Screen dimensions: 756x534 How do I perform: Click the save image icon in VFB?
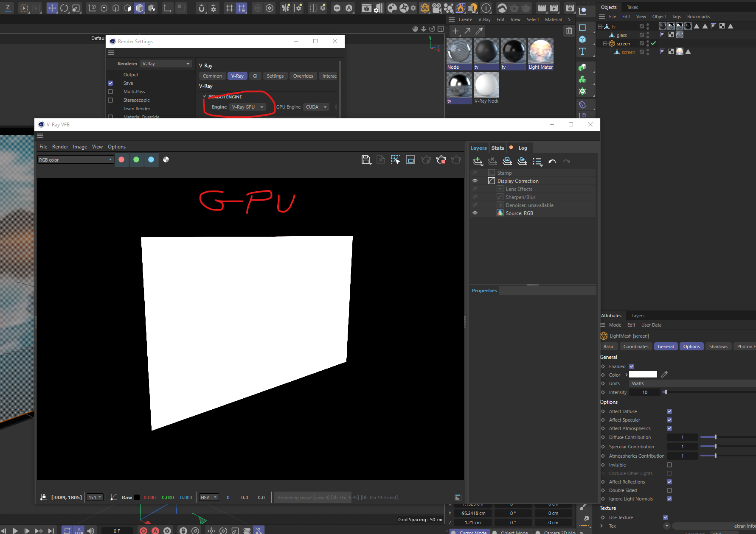coord(366,159)
